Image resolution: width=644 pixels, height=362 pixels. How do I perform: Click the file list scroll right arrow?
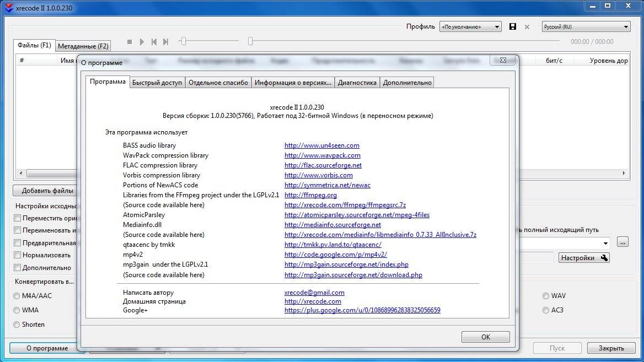coord(624,173)
